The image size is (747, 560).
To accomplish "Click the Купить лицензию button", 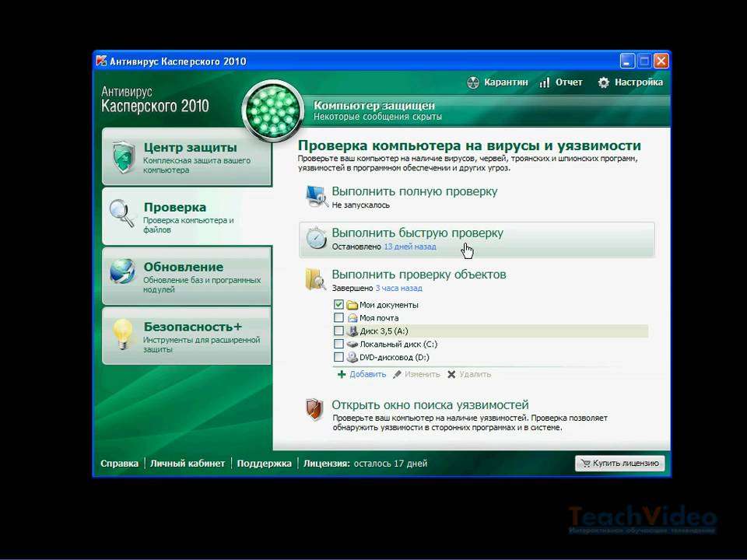I will pyautogui.click(x=620, y=463).
